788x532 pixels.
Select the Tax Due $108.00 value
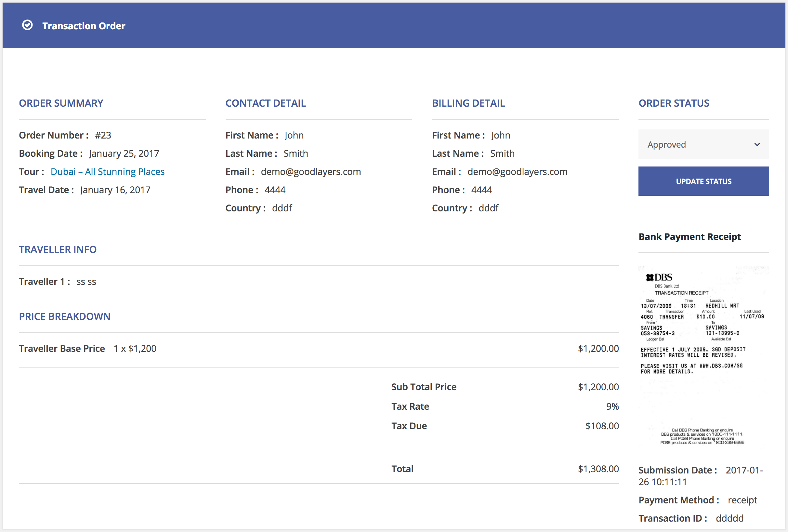tap(602, 426)
